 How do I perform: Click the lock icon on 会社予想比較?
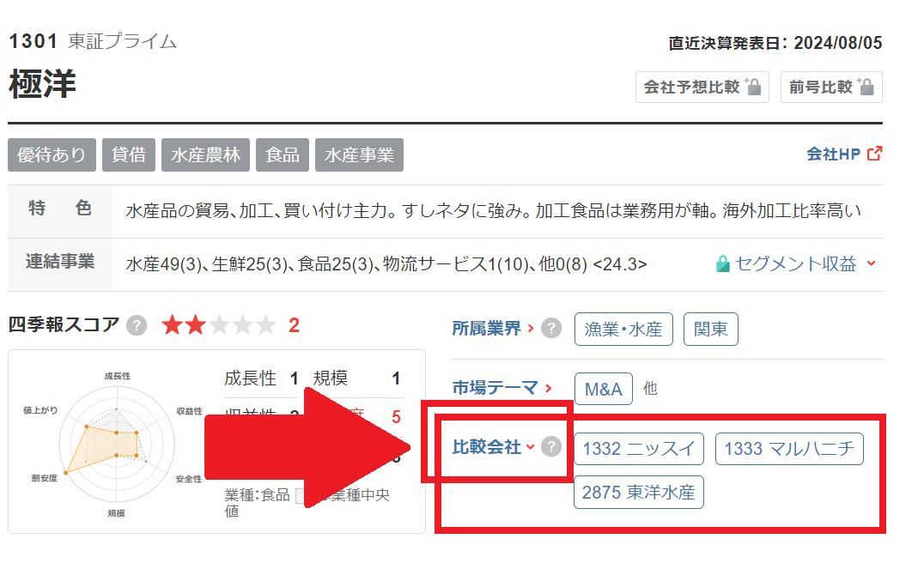(x=754, y=87)
